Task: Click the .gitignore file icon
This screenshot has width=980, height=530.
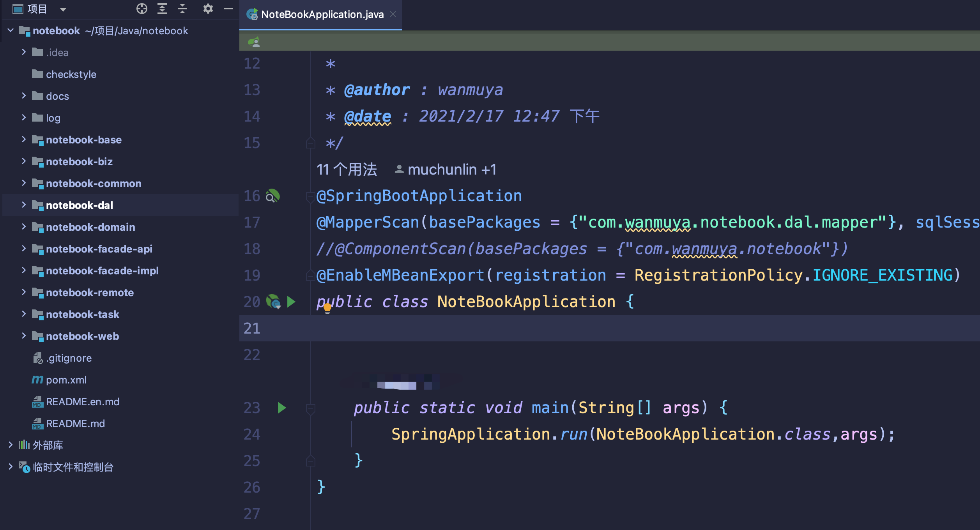Action: tap(38, 358)
